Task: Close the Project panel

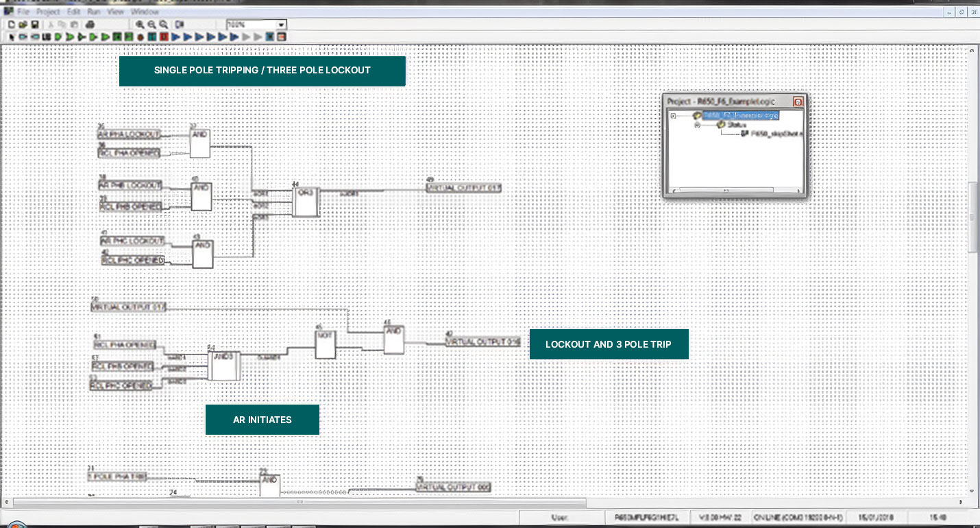Action: tap(798, 101)
